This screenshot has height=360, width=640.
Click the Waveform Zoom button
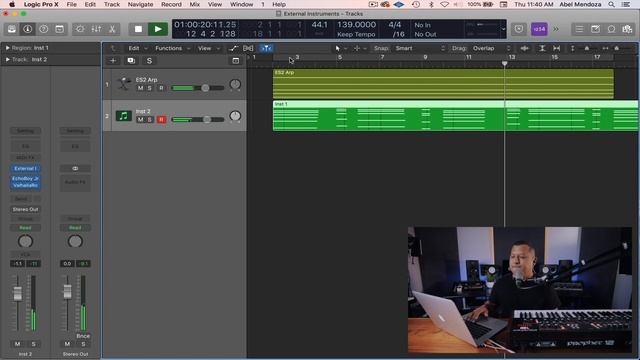pos(524,48)
